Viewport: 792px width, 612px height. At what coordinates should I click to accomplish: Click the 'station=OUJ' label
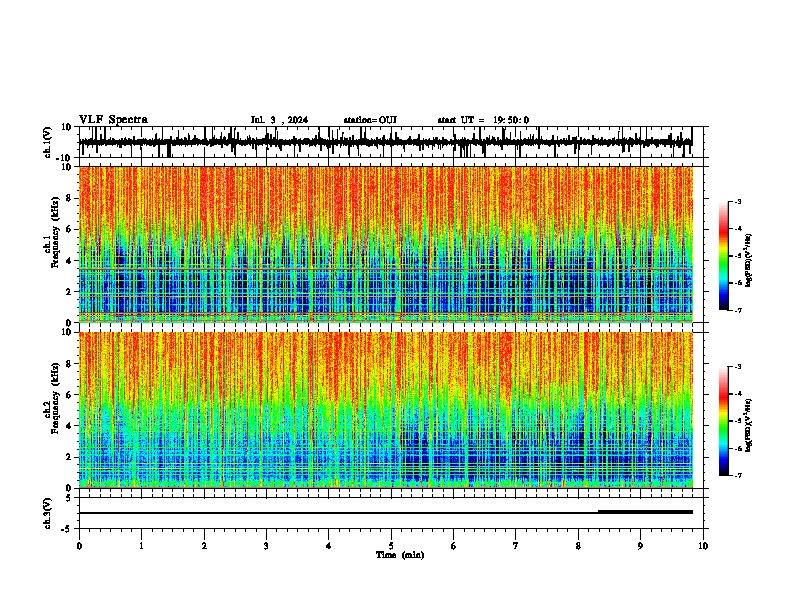point(370,120)
